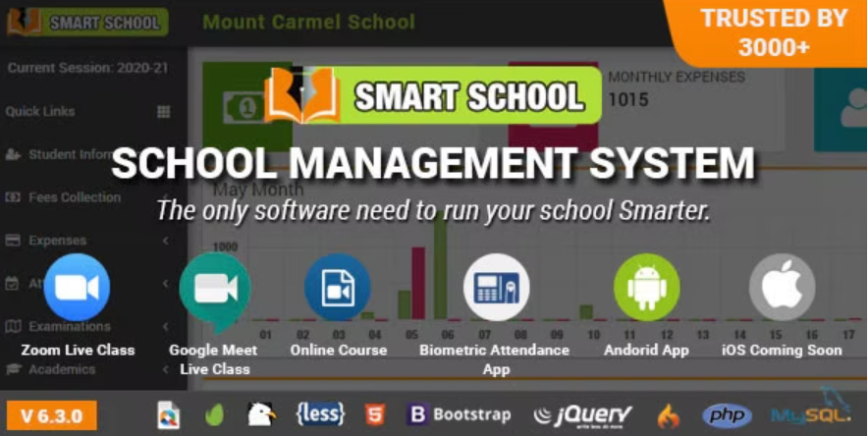Click Current Session: 2020-21 text

coord(87,68)
